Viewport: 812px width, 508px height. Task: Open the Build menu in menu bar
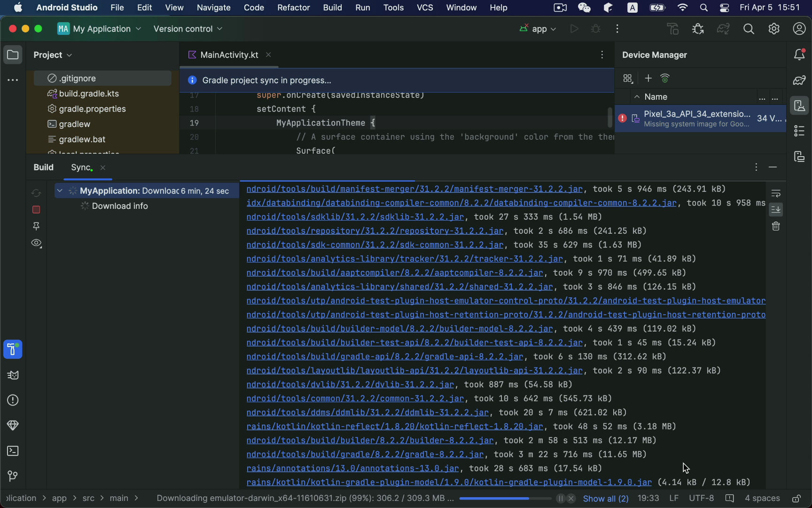[332, 8]
